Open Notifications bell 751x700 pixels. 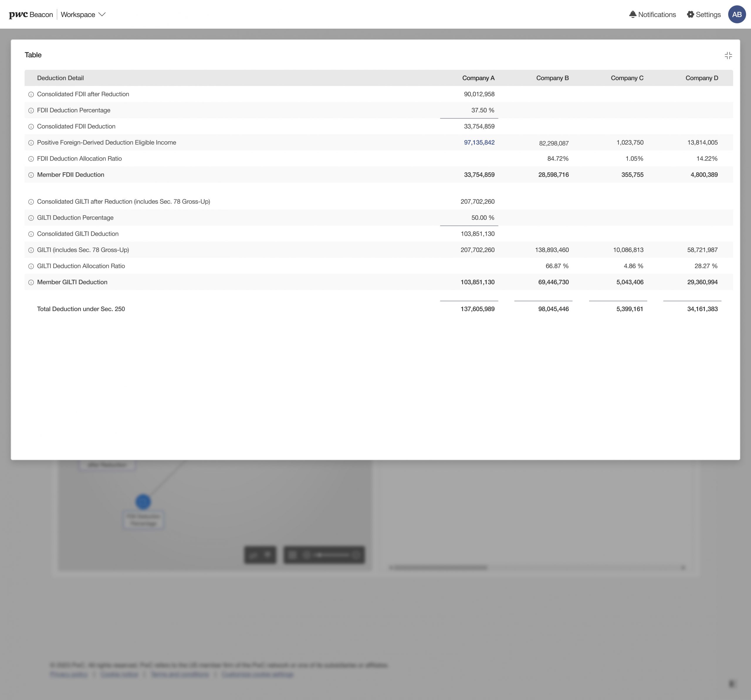652,14
